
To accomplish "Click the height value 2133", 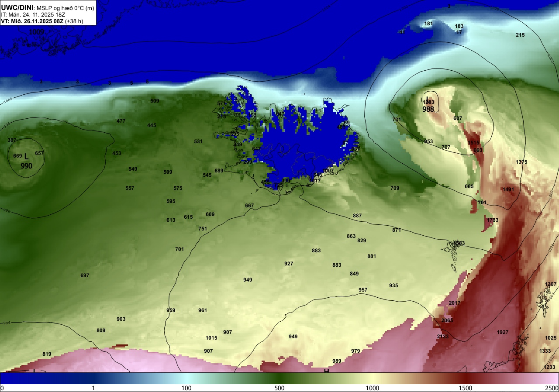I will coord(443,337).
